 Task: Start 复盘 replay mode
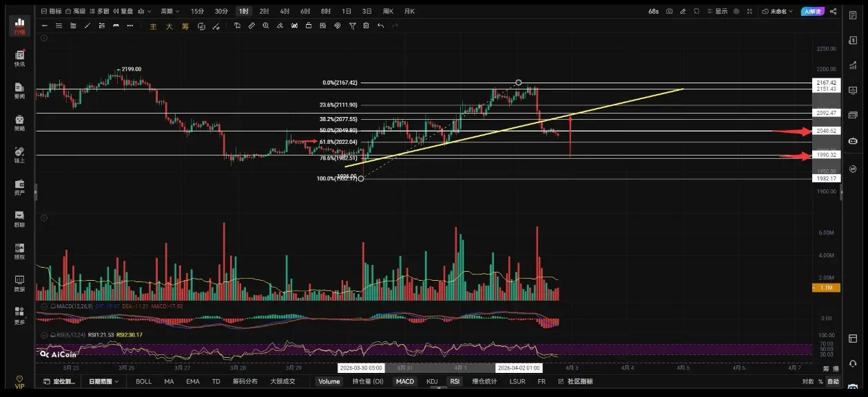click(123, 11)
